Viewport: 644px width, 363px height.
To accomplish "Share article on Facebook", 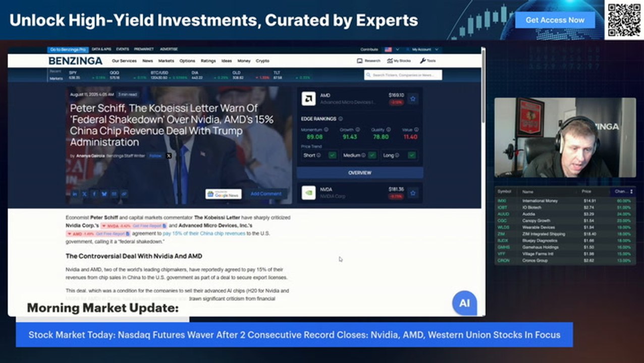I will click(x=94, y=194).
